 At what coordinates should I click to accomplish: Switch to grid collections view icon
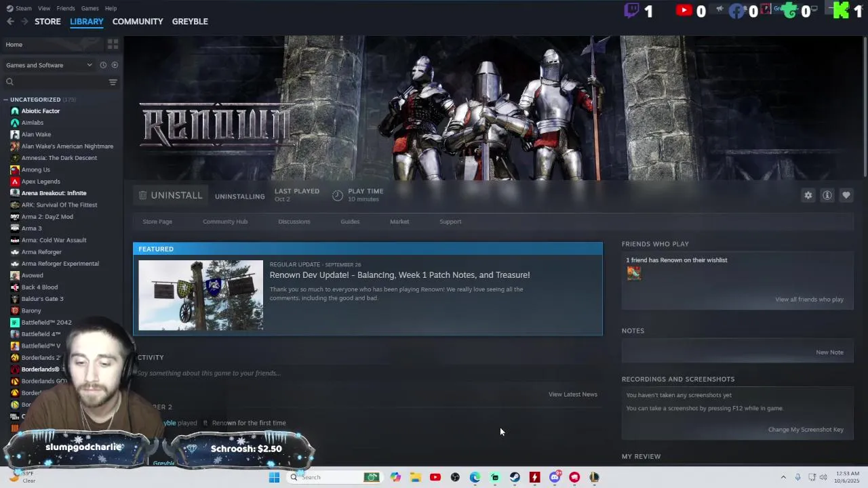click(113, 44)
